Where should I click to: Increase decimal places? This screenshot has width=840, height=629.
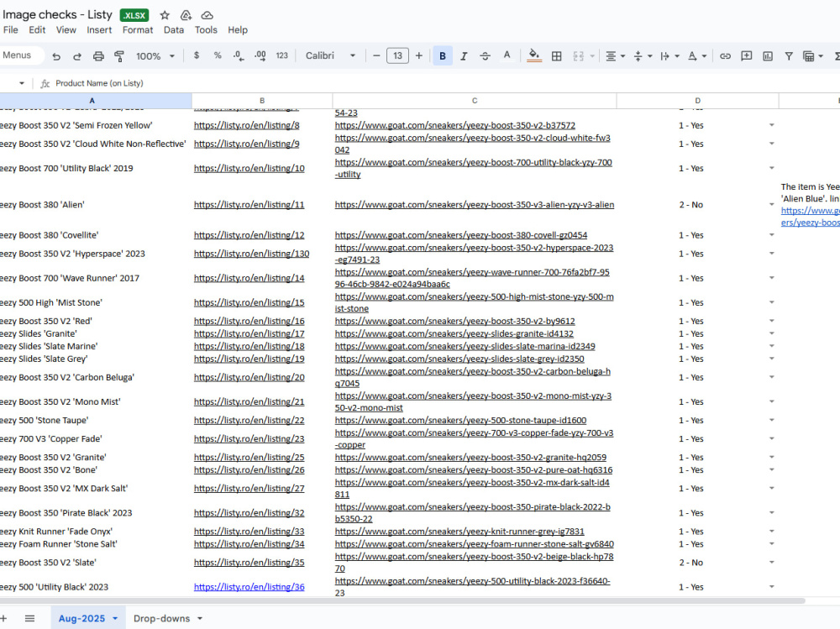(x=260, y=55)
